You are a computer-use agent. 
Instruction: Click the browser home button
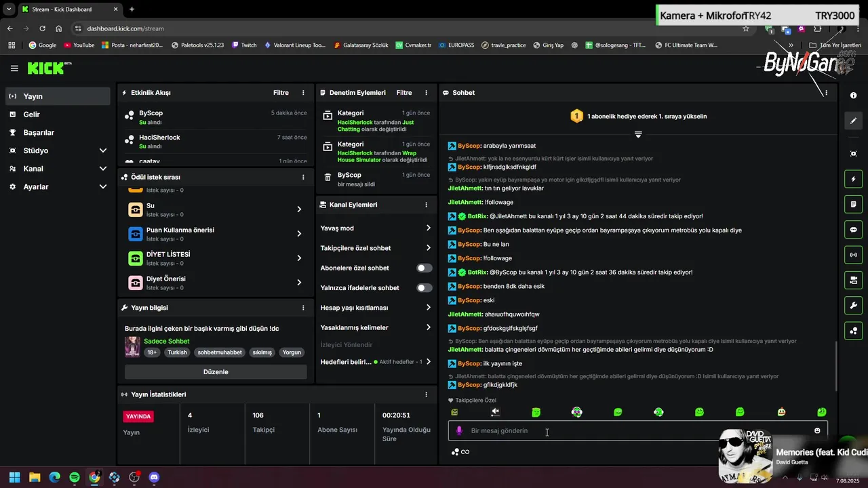coord(59,28)
